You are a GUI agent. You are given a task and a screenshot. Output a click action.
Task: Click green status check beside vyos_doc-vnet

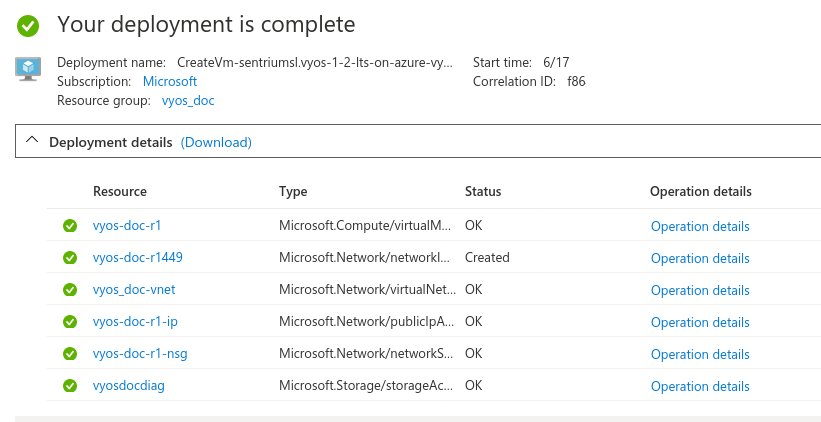click(70, 290)
